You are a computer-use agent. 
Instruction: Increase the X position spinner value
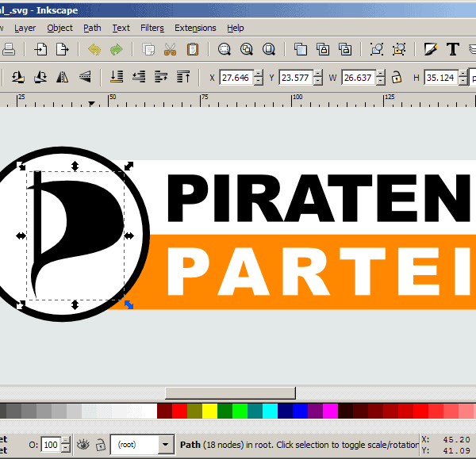point(259,74)
